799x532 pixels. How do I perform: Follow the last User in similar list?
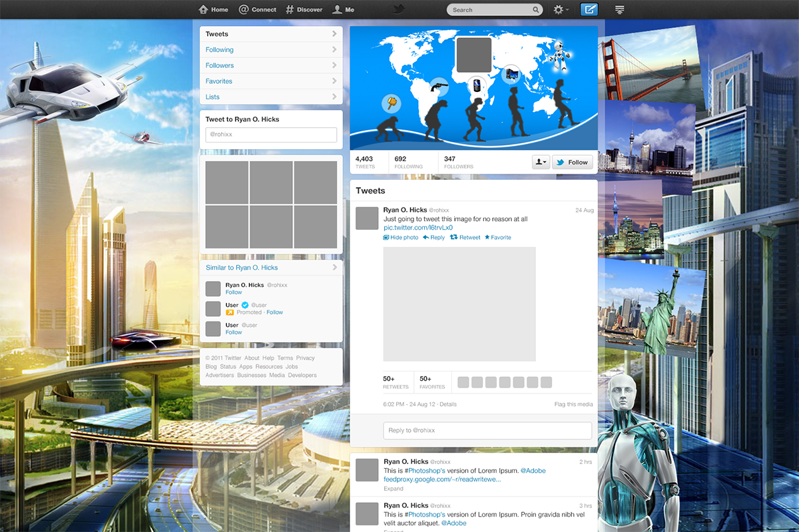(234, 332)
